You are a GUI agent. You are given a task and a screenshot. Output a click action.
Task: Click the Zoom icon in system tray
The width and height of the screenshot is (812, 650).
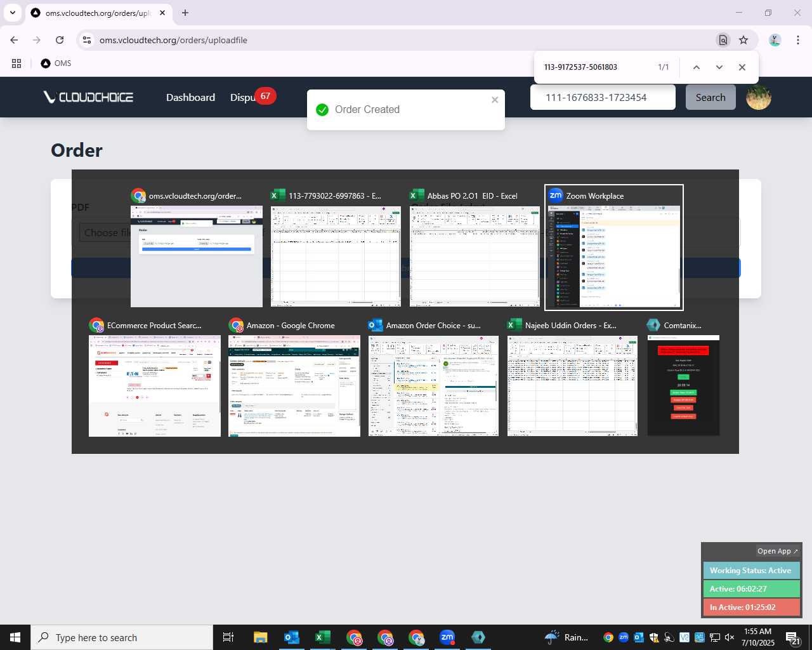click(624, 637)
